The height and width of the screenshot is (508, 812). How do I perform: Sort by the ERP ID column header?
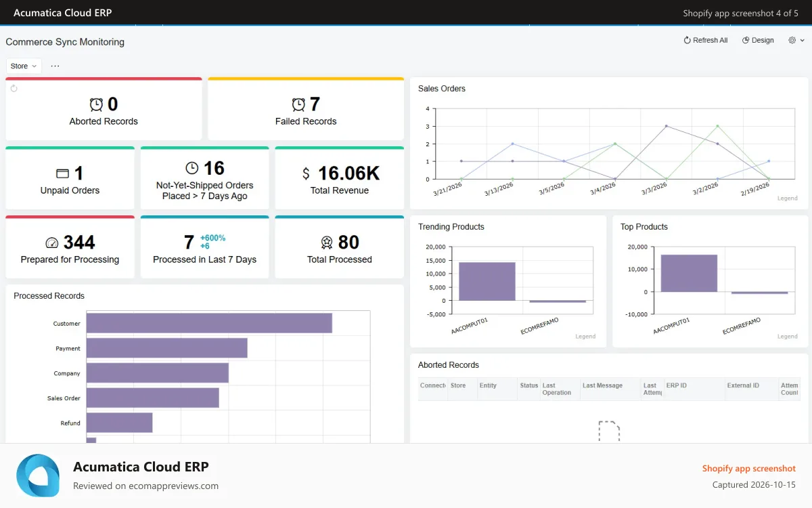tap(694, 389)
